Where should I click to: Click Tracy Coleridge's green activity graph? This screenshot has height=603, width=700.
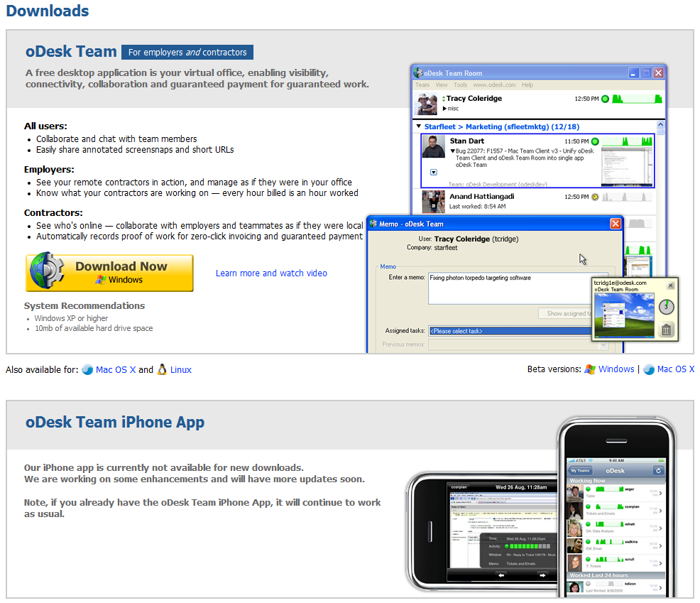(x=637, y=99)
